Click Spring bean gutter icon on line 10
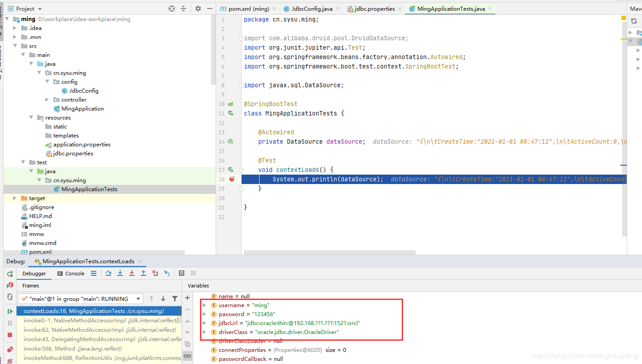Viewport: 642px width, 364px height. (x=230, y=104)
